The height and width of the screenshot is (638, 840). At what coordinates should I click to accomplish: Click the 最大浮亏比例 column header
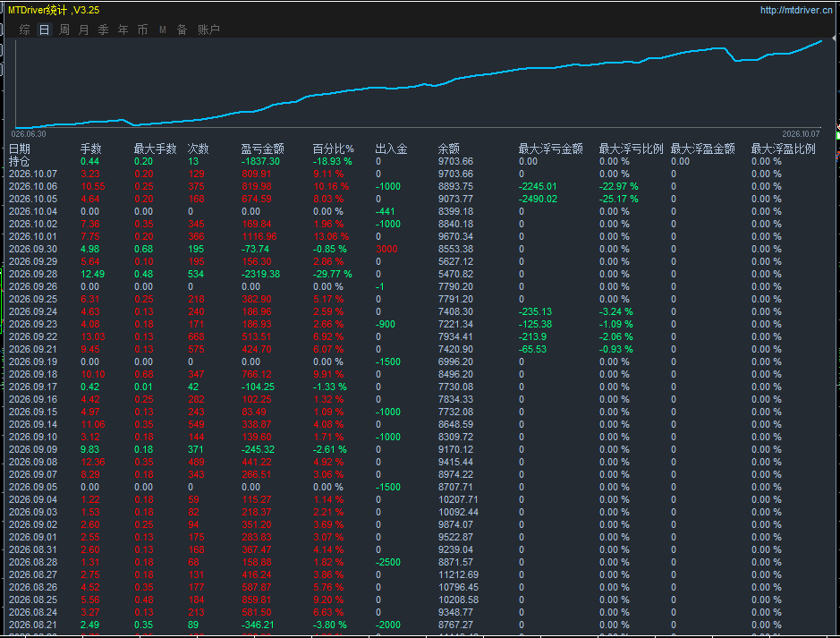pos(631,149)
